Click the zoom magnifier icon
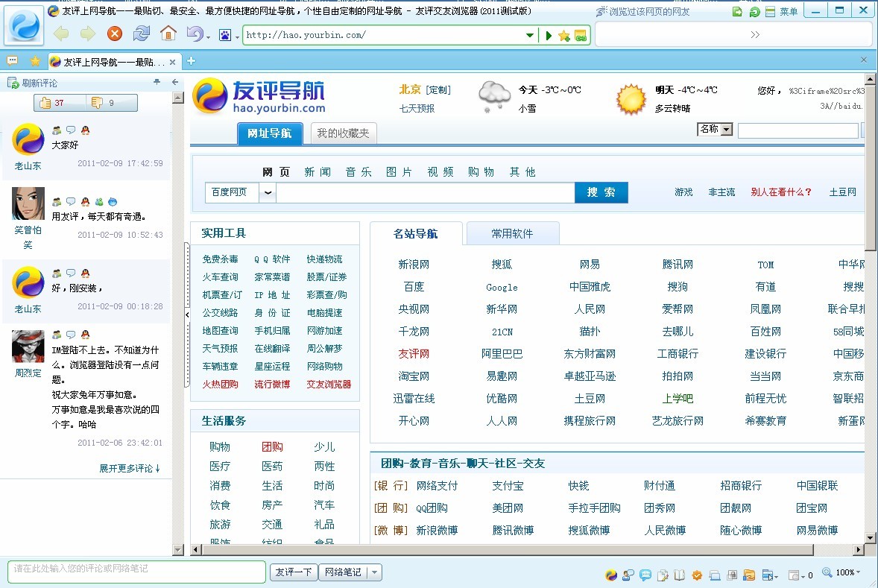The width and height of the screenshot is (878, 588). (827, 572)
